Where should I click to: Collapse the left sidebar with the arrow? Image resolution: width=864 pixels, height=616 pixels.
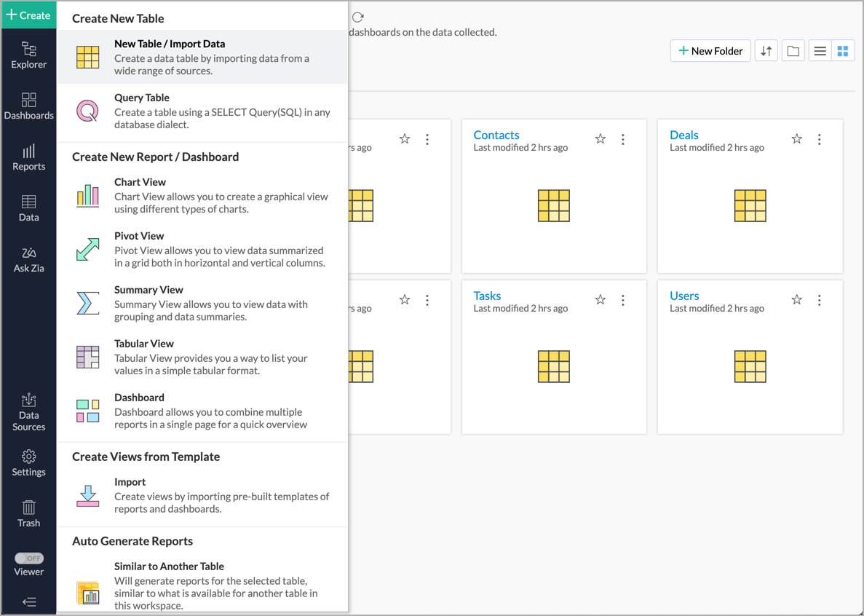(x=29, y=602)
